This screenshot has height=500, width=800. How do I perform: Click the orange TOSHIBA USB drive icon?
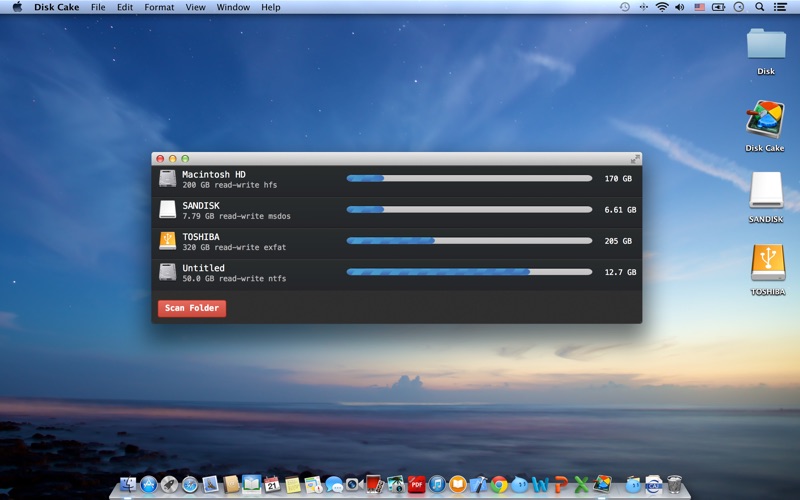[x=167, y=241]
